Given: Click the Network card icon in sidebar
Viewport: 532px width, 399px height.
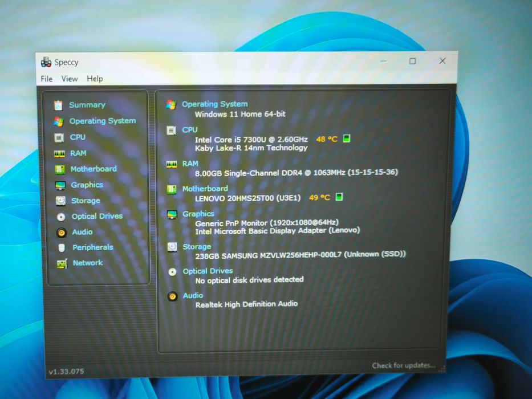Looking at the screenshot, I should coord(62,263).
